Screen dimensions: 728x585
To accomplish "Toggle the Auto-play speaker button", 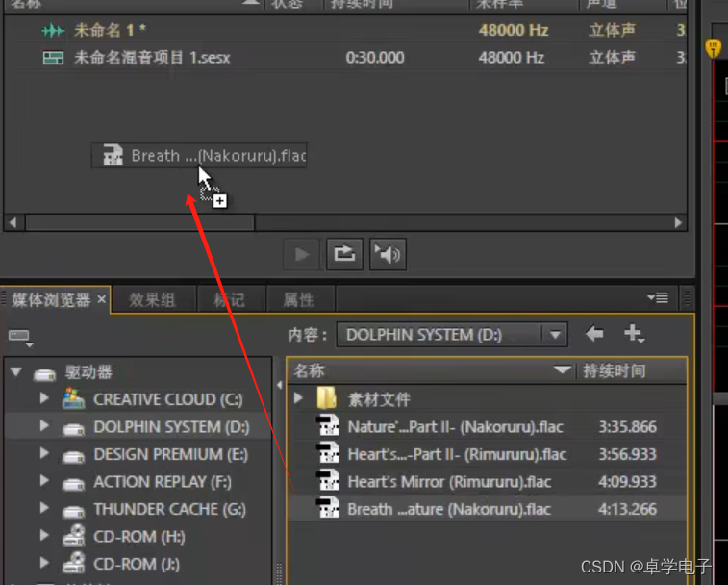I will point(388,254).
